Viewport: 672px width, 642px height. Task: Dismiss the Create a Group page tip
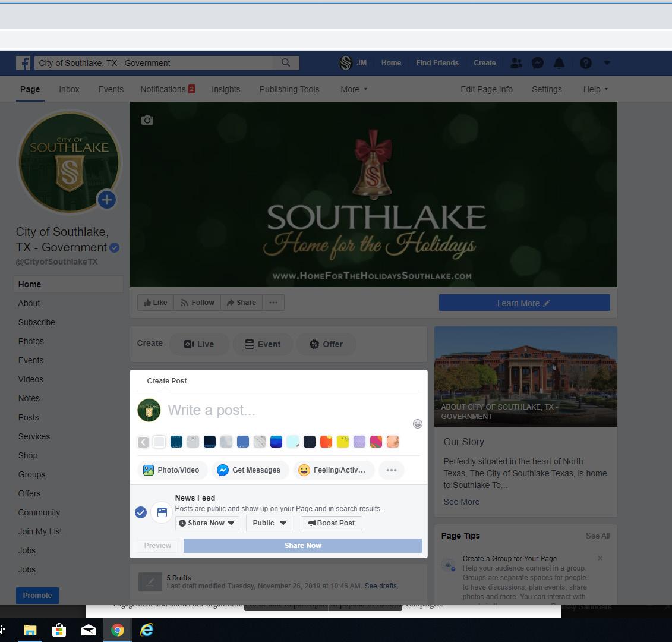[x=600, y=558]
